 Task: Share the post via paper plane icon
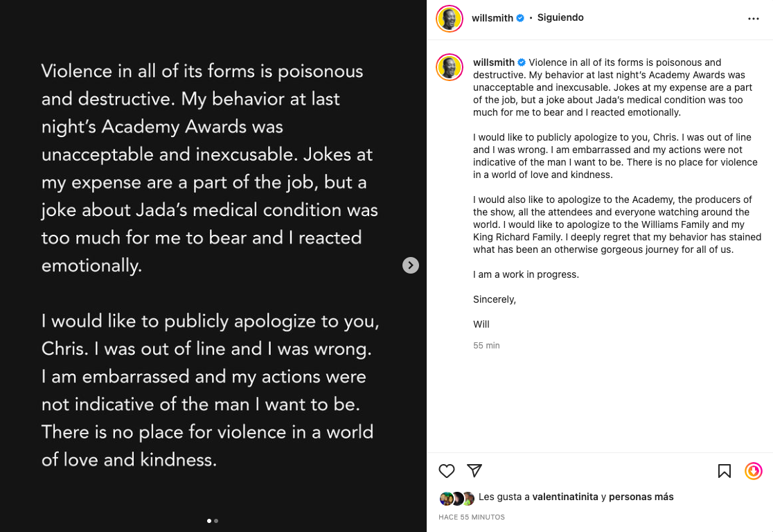[x=474, y=471]
